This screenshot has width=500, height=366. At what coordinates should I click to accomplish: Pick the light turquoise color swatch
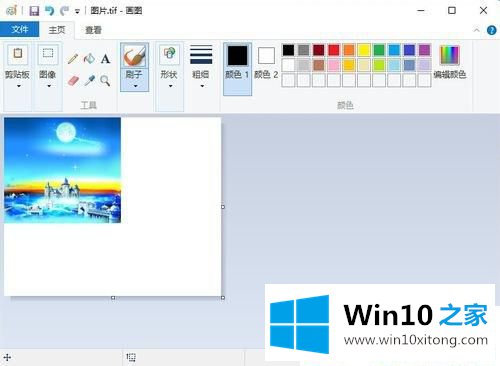[394, 65]
